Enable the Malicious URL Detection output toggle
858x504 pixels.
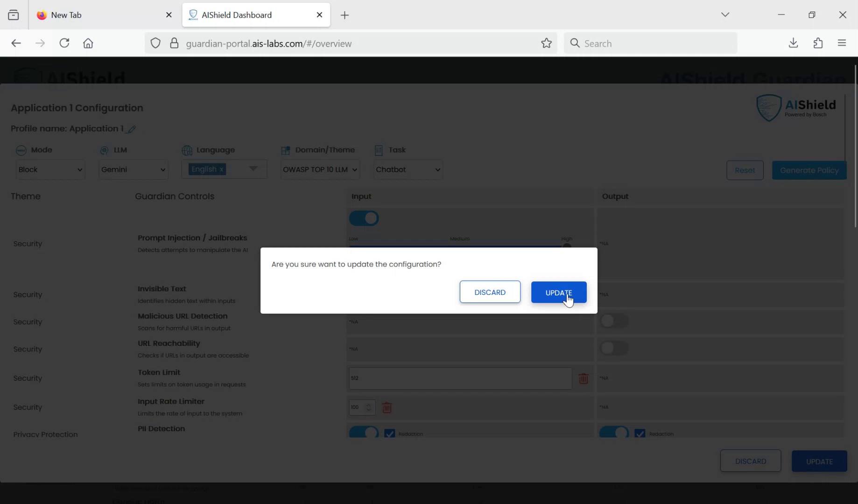pos(614,321)
